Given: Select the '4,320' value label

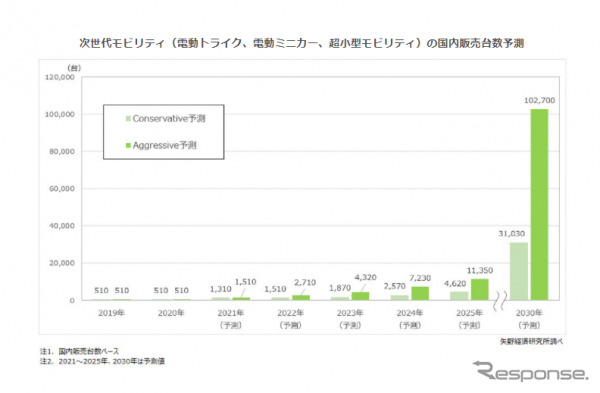Looking at the screenshot, I should [x=365, y=277].
